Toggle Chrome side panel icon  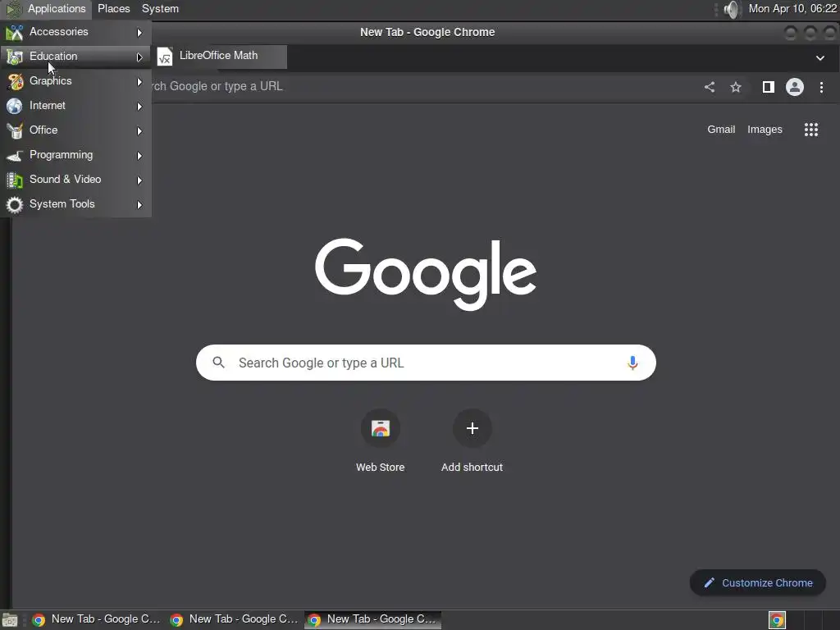click(768, 87)
